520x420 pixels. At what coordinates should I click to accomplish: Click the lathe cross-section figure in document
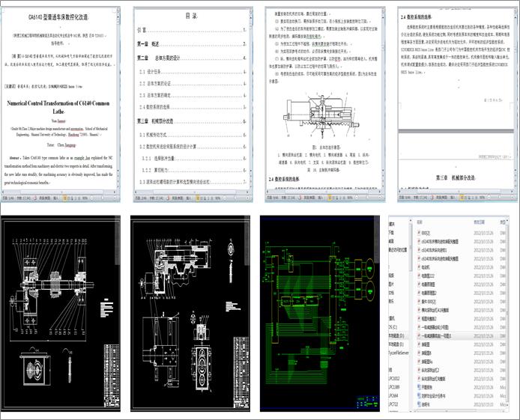tap(321, 115)
